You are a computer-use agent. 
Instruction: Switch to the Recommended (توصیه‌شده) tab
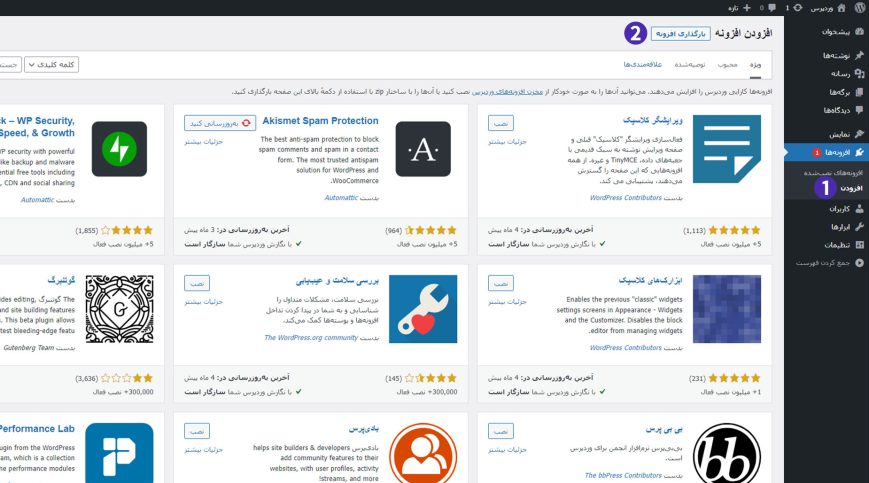pos(689,64)
